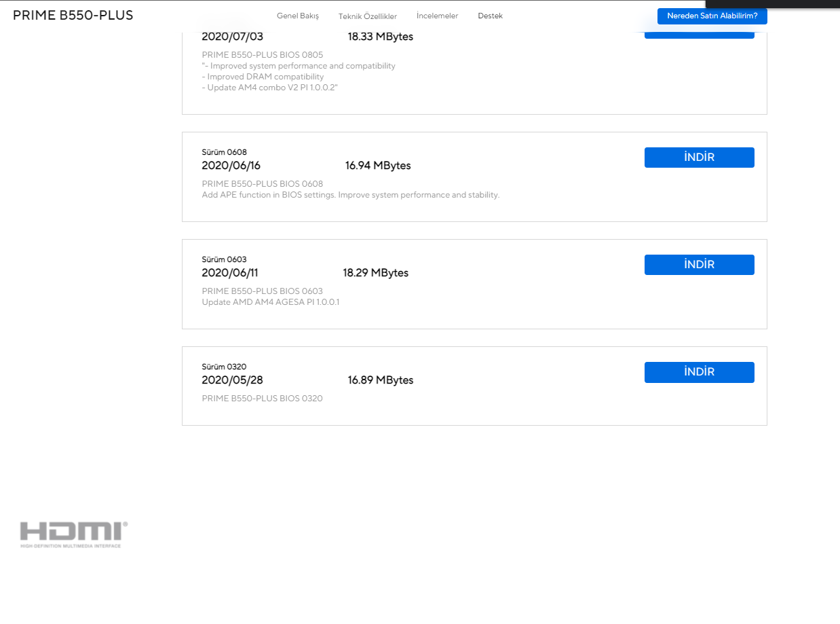Click the Nereden Satın Alabilirim? button

(712, 16)
